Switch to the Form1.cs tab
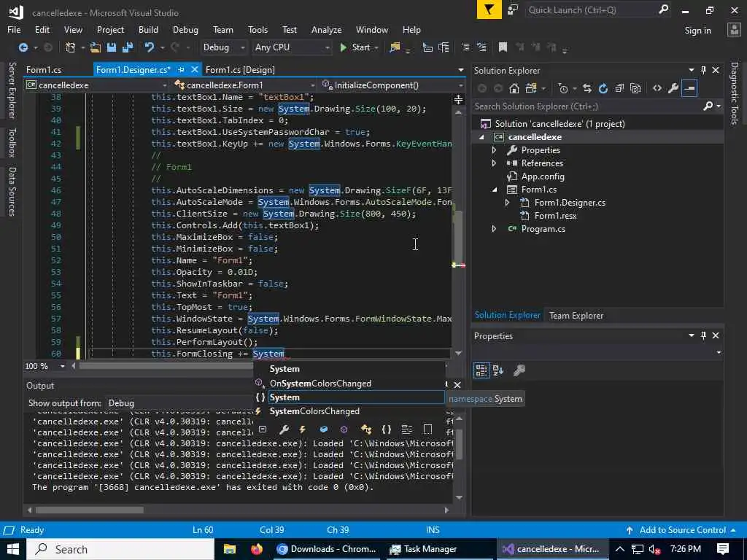The height and width of the screenshot is (560, 747). click(44, 70)
